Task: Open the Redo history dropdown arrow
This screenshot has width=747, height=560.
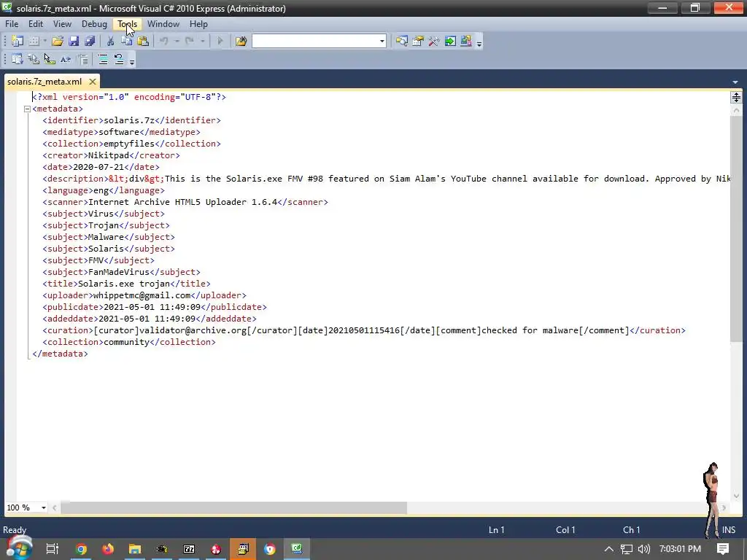Action: pos(202,42)
